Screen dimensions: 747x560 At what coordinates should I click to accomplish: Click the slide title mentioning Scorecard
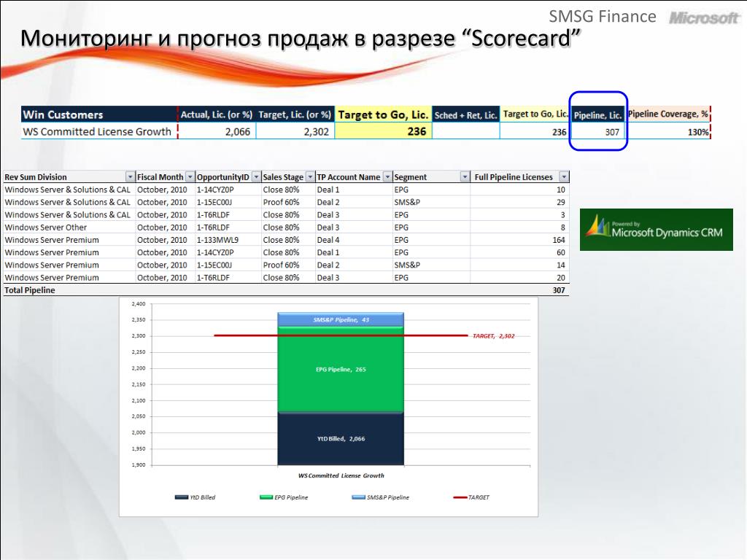click(x=301, y=38)
